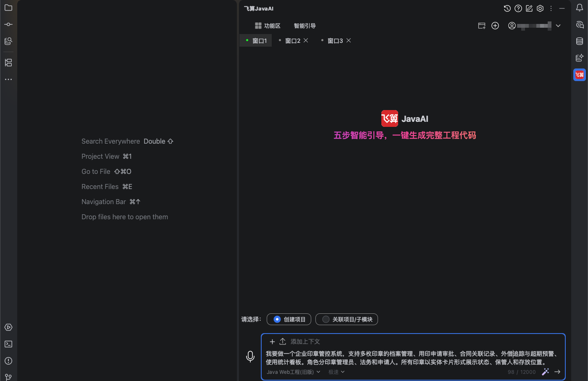The height and width of the screenshot is (381, 588).
Task: Switch to the 智能引导 tab
Action: coord(305,26)
